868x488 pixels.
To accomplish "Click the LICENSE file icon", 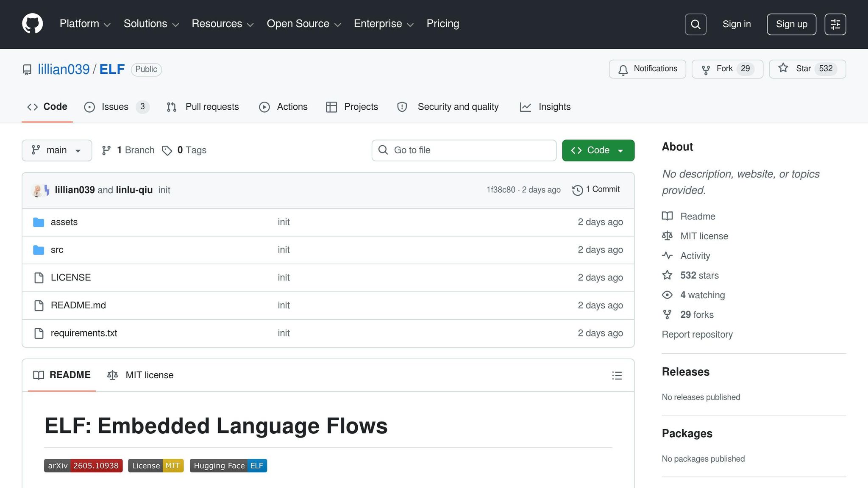I will [x=39, y=278].
